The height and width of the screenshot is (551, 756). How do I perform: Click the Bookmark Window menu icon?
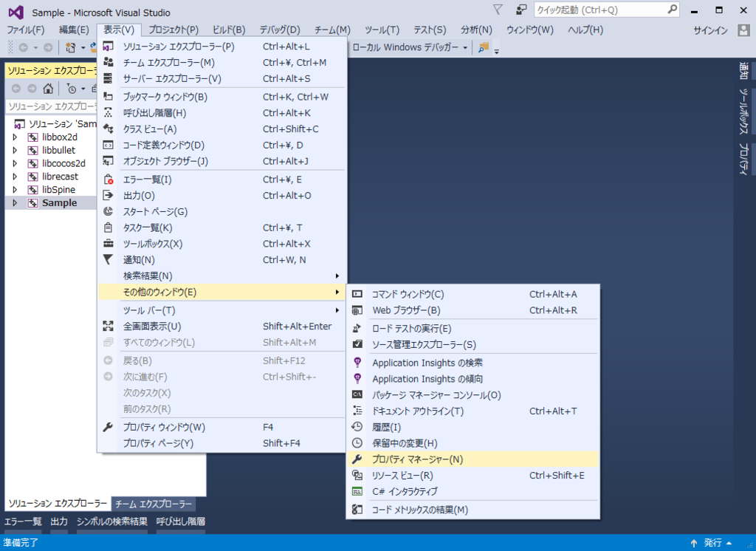(x=108, y=97)
